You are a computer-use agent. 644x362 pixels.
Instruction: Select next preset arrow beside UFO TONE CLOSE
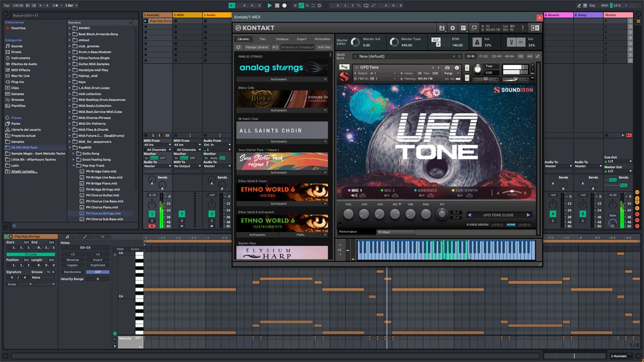(528, 215)
